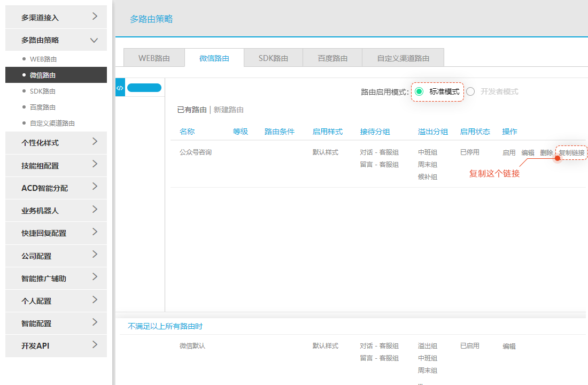
Task: Click the code embed icon button
Action: (x=120, y=88)
